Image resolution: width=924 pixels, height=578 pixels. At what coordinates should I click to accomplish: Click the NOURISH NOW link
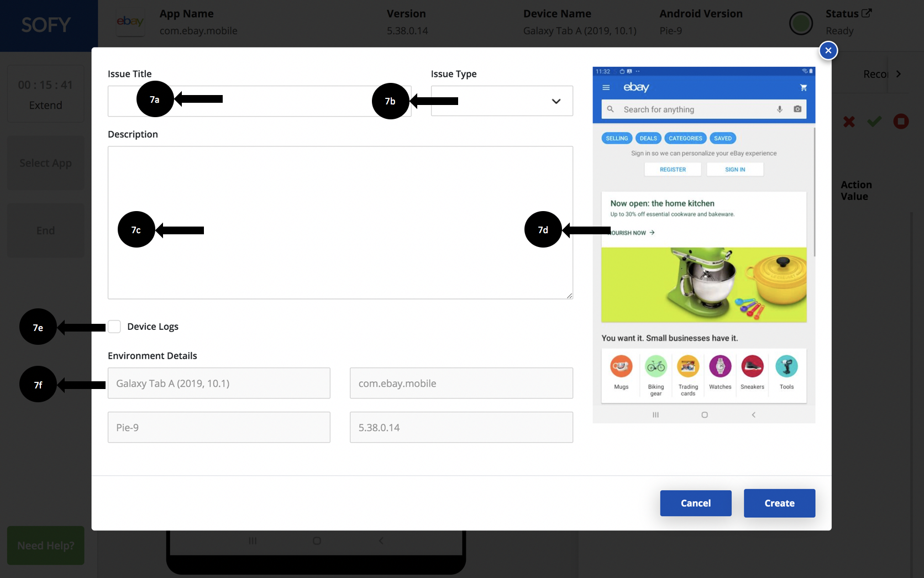coord(632,233)
